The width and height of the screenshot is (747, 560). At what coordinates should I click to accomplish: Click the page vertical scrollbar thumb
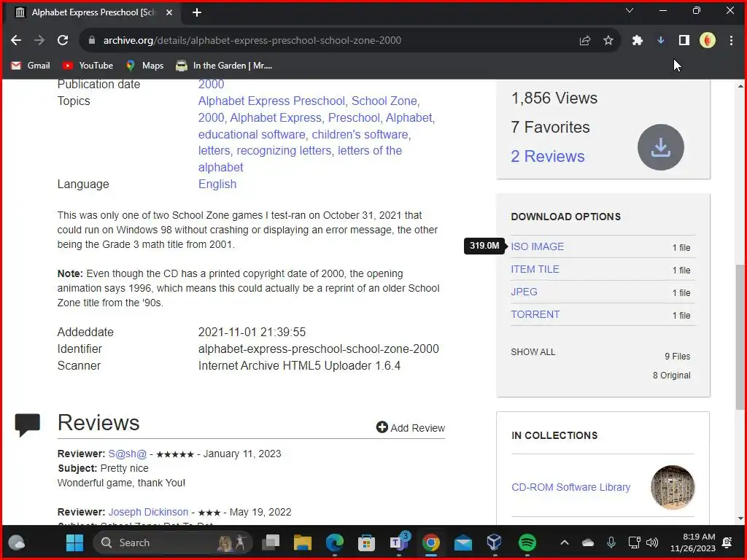pos(740,336)
